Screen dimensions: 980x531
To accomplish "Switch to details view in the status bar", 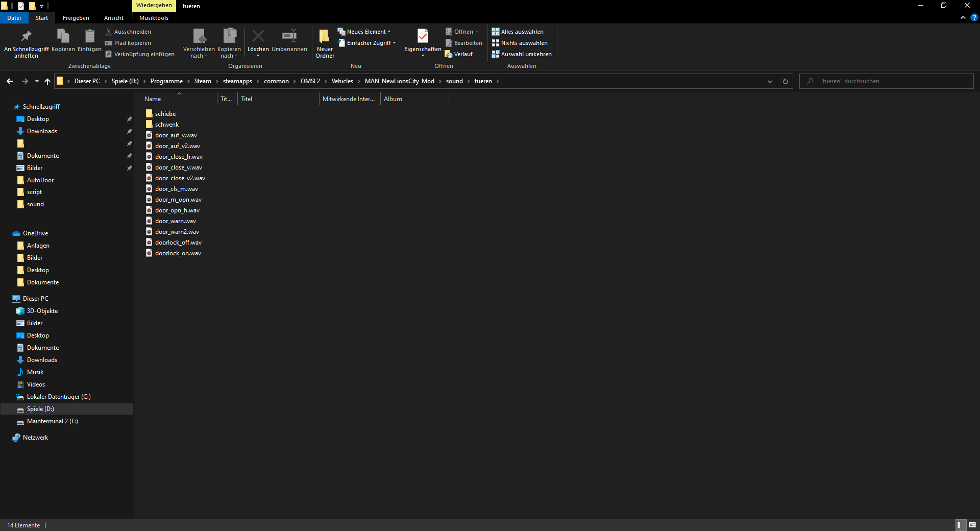I will tap(960, 525).
